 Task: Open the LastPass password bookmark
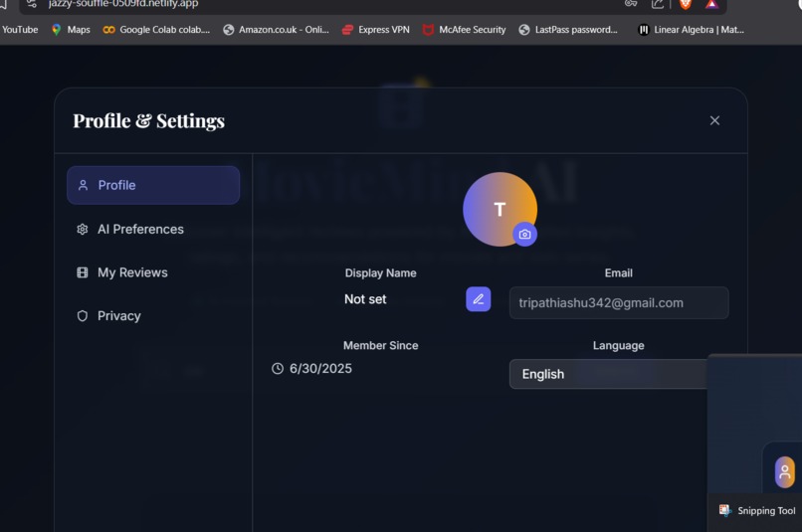pyautogui.click(x=568, y=30)
